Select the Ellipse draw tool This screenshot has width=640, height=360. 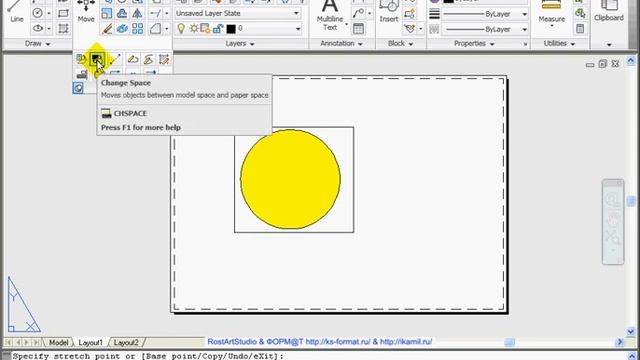click(38, 28)
